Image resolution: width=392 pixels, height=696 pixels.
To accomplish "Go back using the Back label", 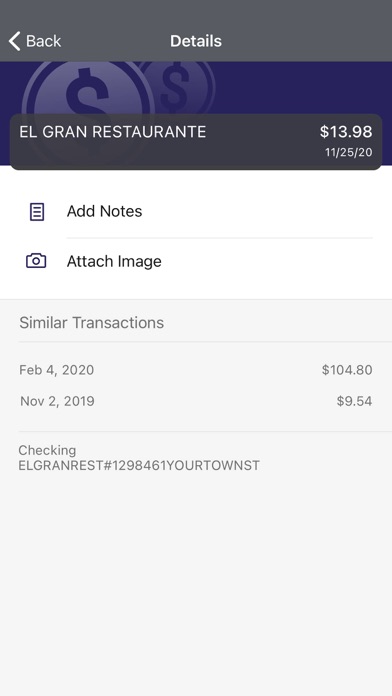I will pos(43,41).
